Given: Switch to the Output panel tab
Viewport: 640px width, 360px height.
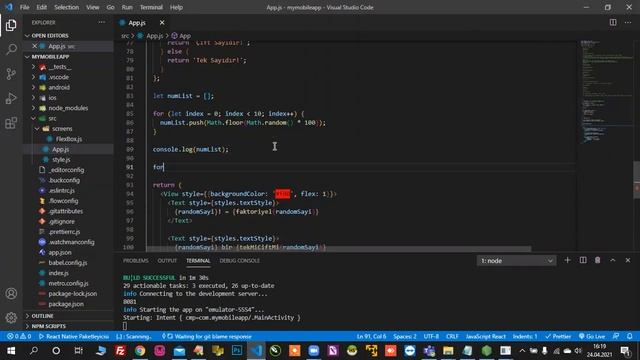Looking at the screenshot, I should 167,260.
